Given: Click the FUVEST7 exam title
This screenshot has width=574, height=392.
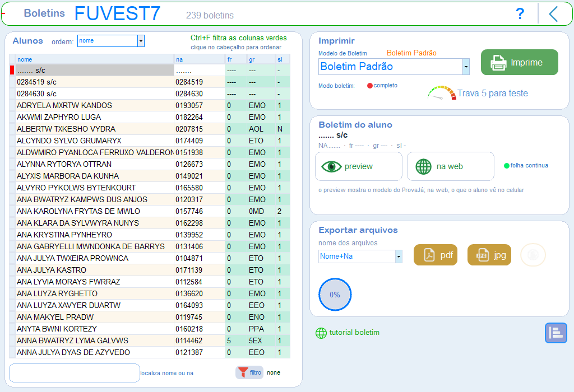Looking at the screenshot, I should point(118,13).
